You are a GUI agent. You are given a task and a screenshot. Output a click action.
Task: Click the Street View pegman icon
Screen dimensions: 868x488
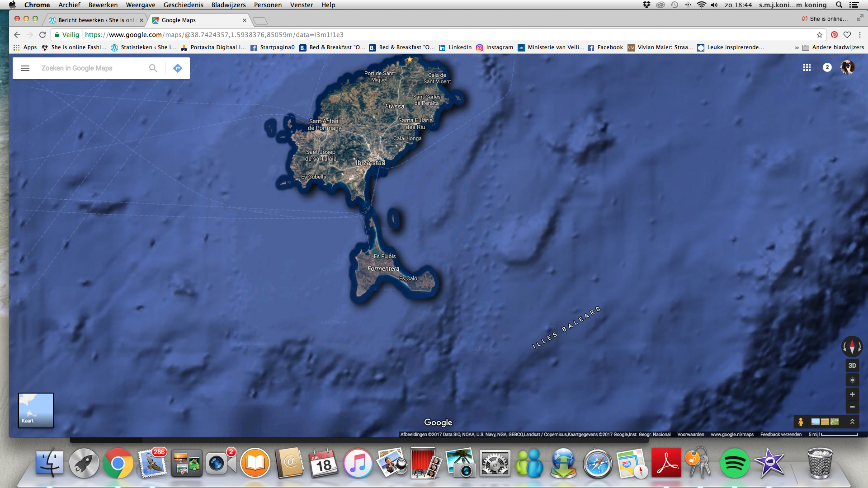[x=801, y=422]
